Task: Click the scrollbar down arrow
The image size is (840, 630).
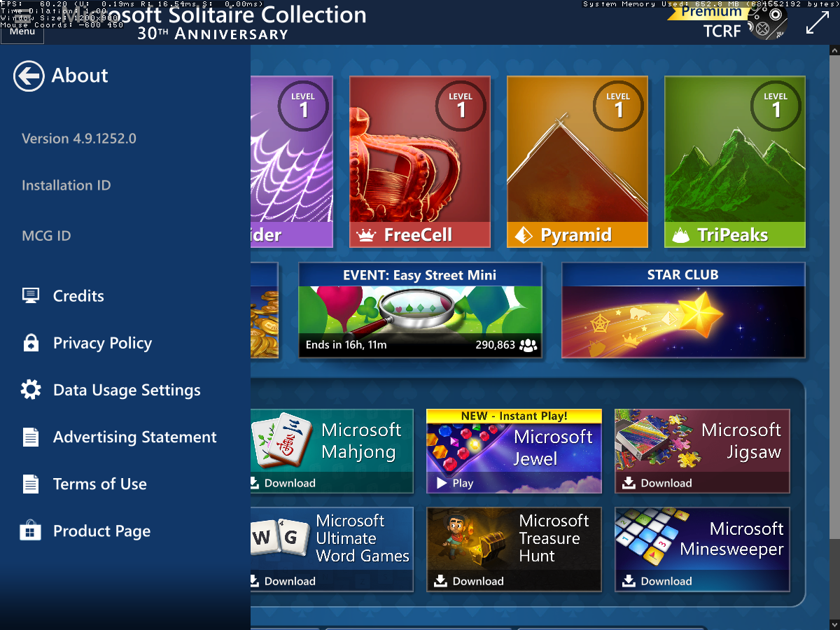Action: pyautogui.click(x=834, y=624)
